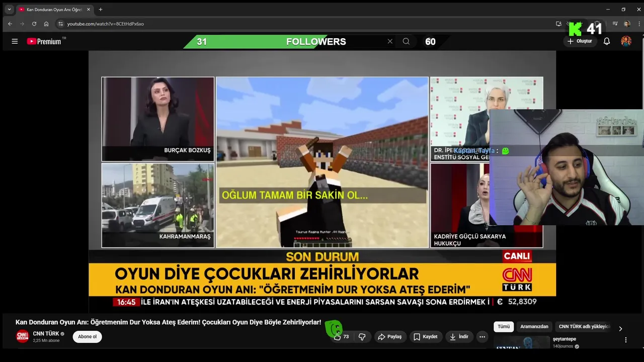Click the video title Kan Donduran Oyun Anı
The height and width of the screenshot is (362, 644).
[168, 322]
